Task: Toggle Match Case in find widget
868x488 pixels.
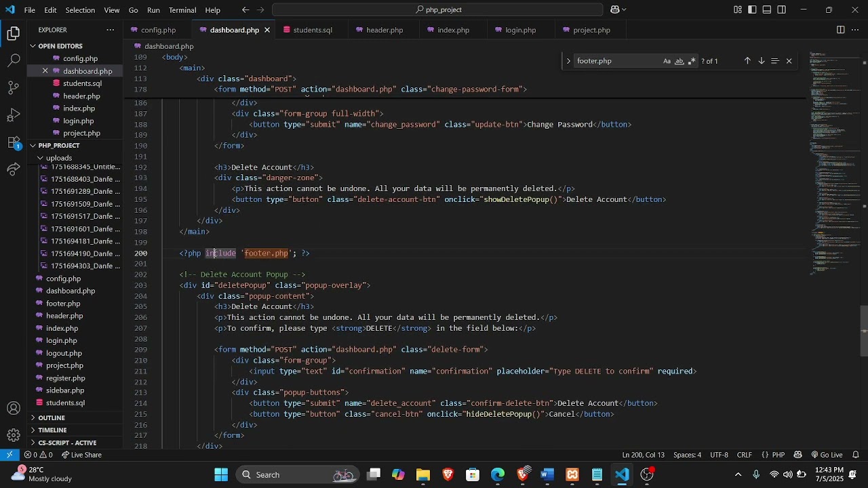Action: click(667, 61)
